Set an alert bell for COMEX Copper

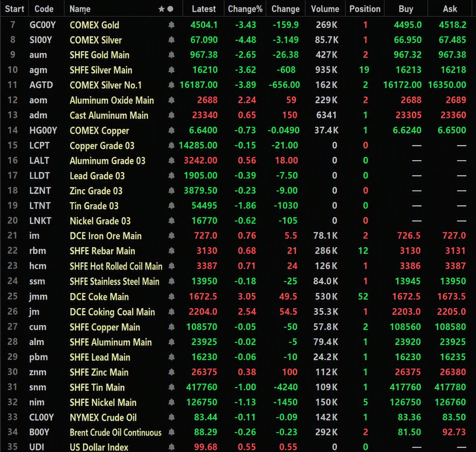pos(171,131)
